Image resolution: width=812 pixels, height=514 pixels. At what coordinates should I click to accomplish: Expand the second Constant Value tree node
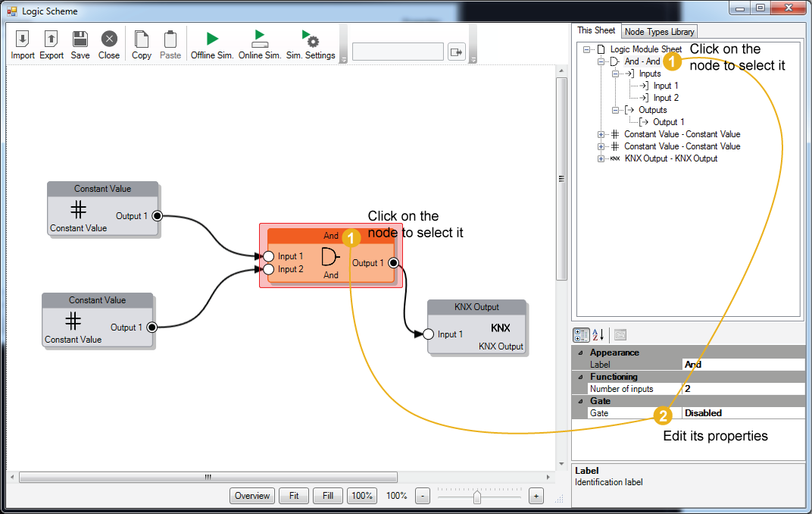(601, 146)
